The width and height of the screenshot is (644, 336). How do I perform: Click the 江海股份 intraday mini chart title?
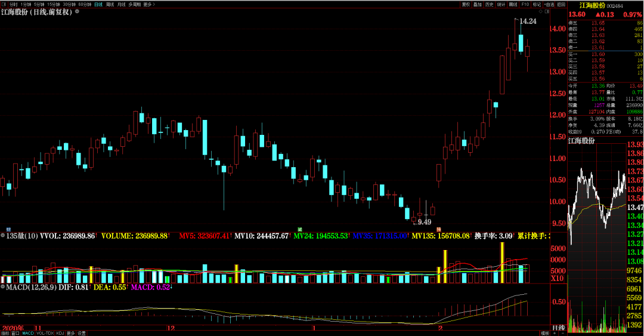pyautogui.click(x=581, y=141)
